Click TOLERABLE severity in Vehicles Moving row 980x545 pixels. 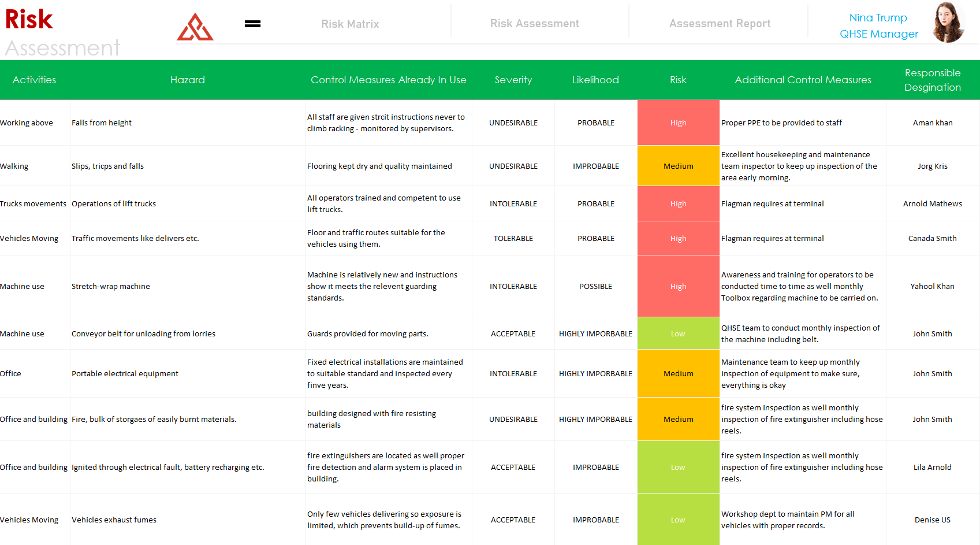pos(513,238)
